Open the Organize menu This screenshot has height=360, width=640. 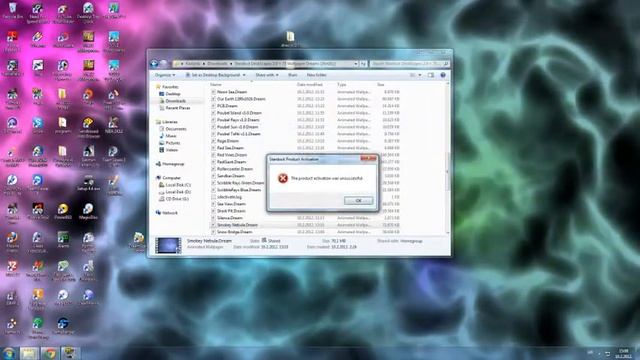[165, 75]
